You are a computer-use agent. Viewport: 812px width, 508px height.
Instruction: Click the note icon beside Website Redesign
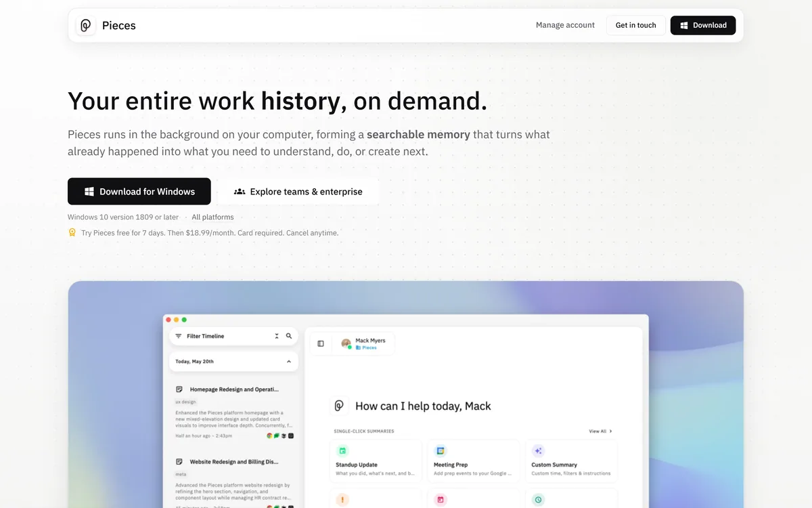179,462
